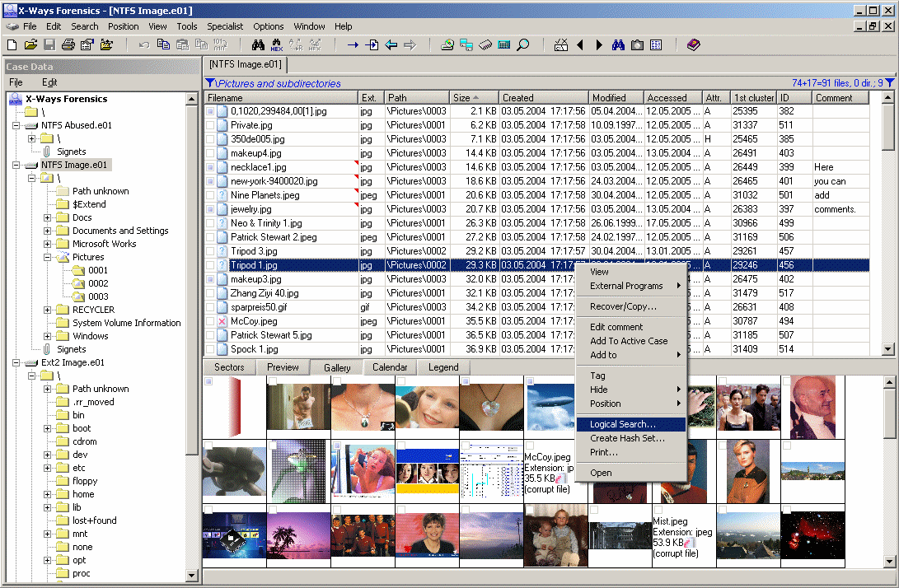This screenshot has width=899, height=588.
Task: Start a simultaneous search with the binoculars icon
Action: 617,45
